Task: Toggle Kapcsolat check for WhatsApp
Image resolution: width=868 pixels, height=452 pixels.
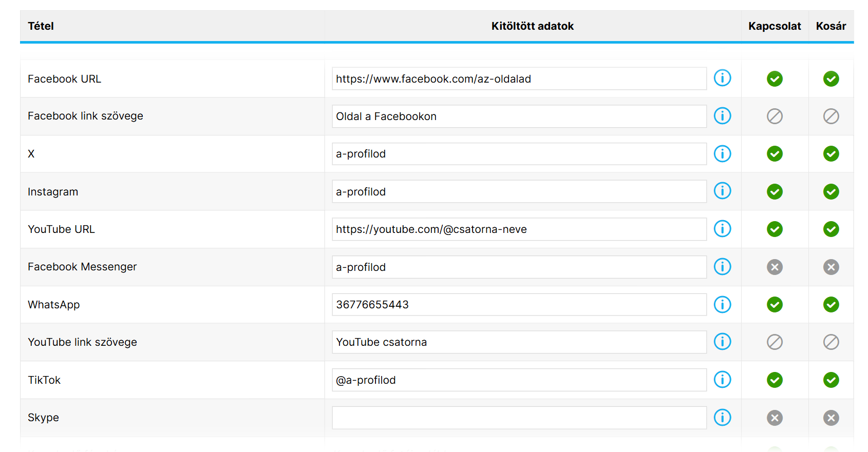Action: click(775, 305)
